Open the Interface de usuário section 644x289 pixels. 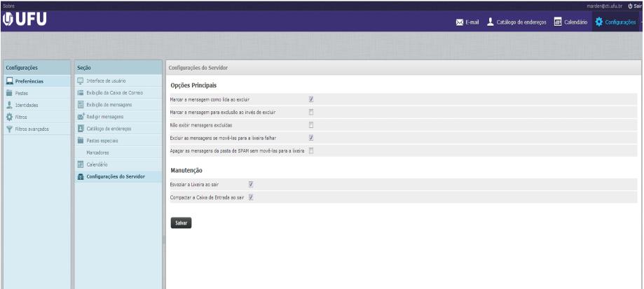click(106, 80)
